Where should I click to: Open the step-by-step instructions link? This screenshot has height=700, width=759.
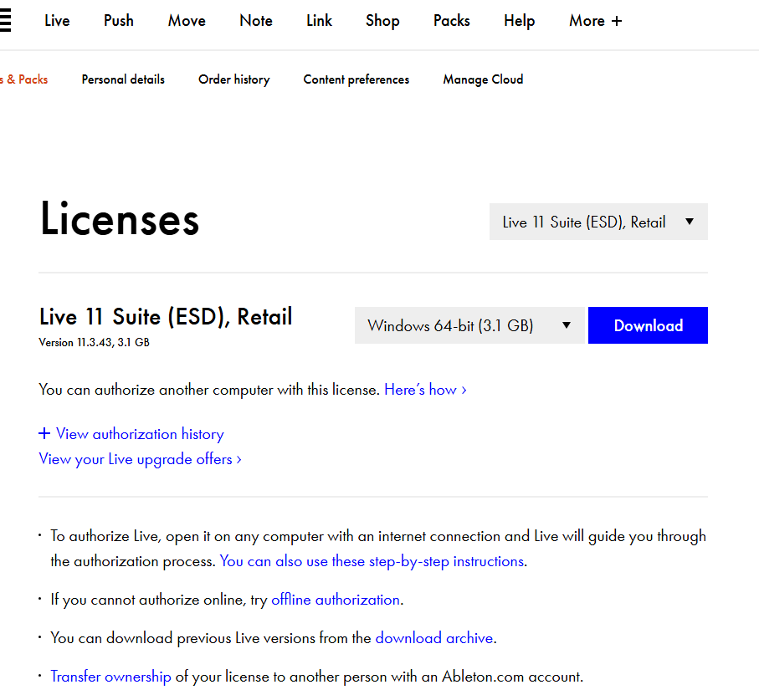coord(372,560)
